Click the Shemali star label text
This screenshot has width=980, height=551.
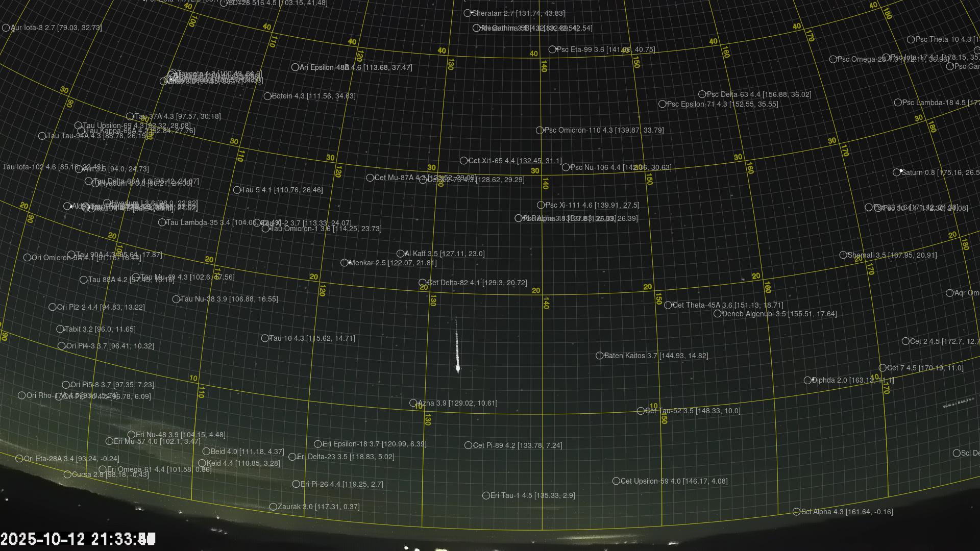(x=892, y=255)
